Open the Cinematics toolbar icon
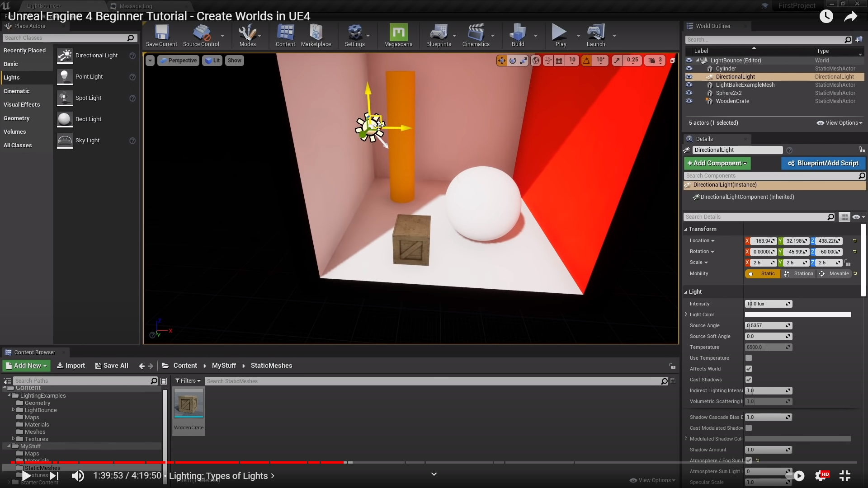This screenshot has height=488, width=868. (x=476, y=35)
